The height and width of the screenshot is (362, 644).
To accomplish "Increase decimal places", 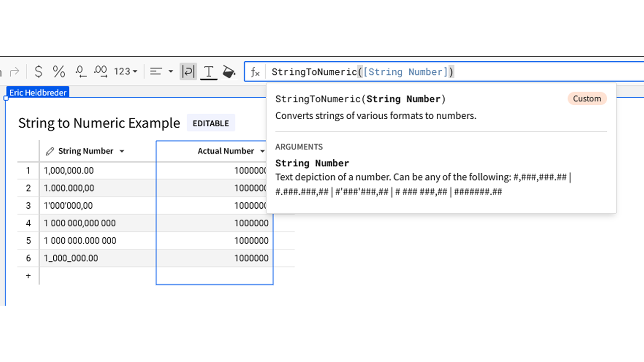I will pyautogui.click(x=101, y=72).
